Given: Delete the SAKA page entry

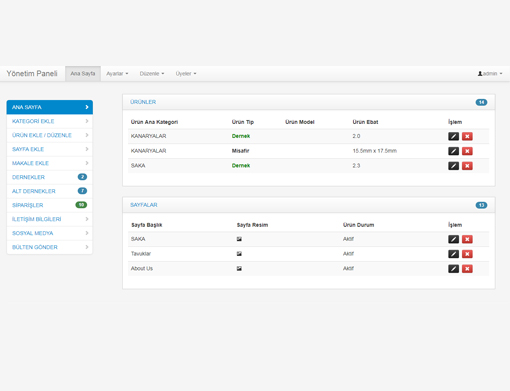Looking at the screenshot, I should tap(467, 239).
